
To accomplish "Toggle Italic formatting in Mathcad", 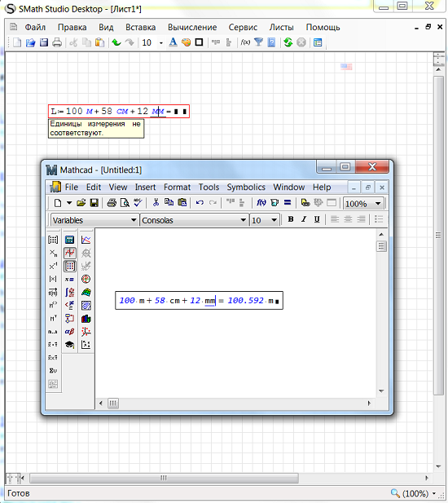I will pos(304,219).
